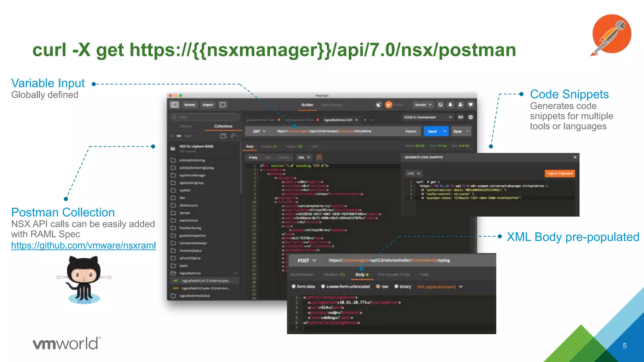Open the XML (application/xml) content type dropdown

coord(440,287)
